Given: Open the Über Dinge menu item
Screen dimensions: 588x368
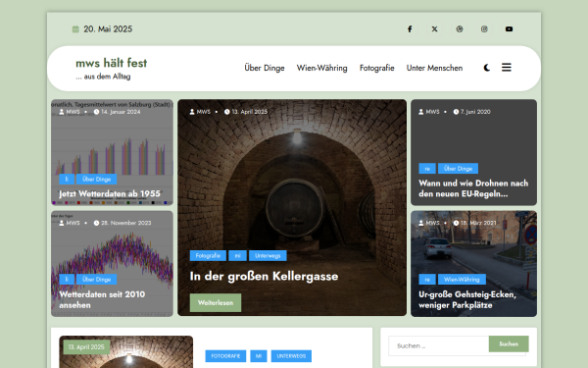Looking at the screenshot, I should click(265, 68).
